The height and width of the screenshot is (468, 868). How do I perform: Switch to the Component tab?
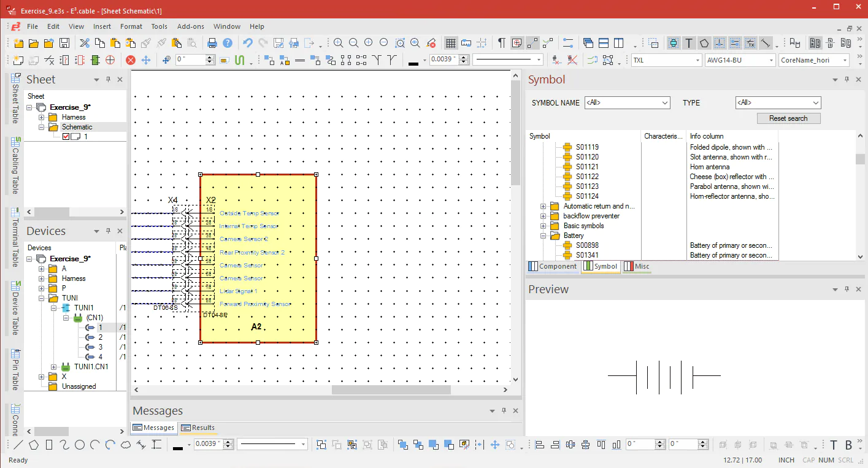tap(553, 267)
